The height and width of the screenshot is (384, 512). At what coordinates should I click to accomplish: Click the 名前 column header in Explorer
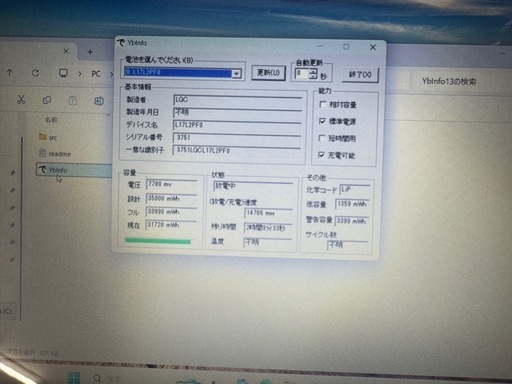[51, 120]
